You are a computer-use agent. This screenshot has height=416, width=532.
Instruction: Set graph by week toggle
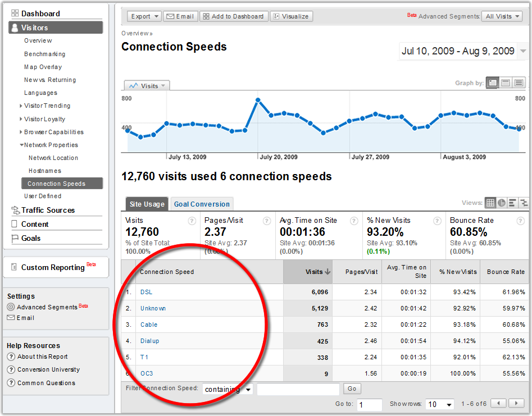point(506,83)
